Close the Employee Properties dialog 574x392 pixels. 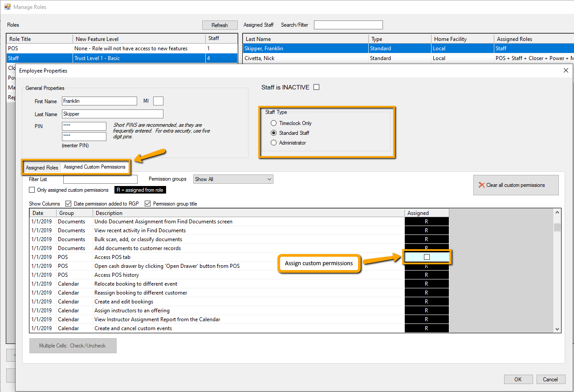tap(566, 70)
